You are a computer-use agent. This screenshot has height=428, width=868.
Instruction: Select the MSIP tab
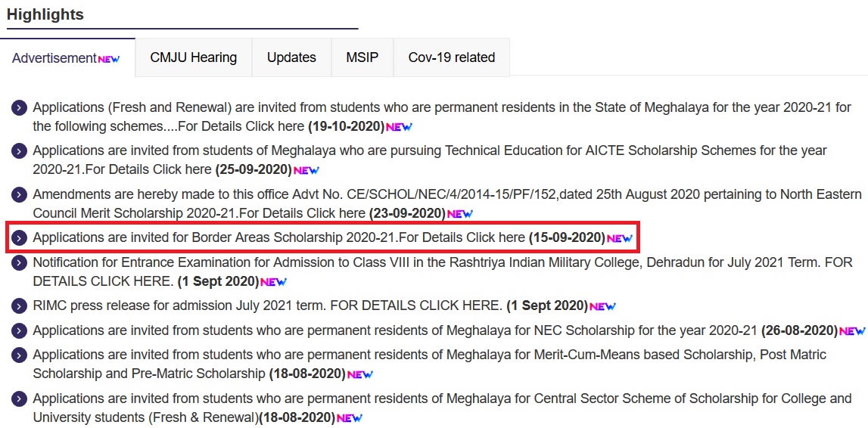point(362,57)
